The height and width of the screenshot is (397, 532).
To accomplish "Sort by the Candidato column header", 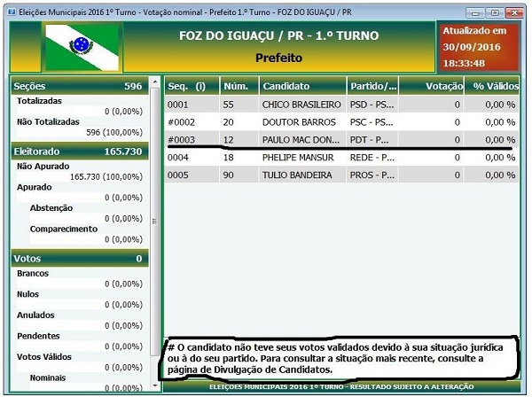I will tap(301, 87).
